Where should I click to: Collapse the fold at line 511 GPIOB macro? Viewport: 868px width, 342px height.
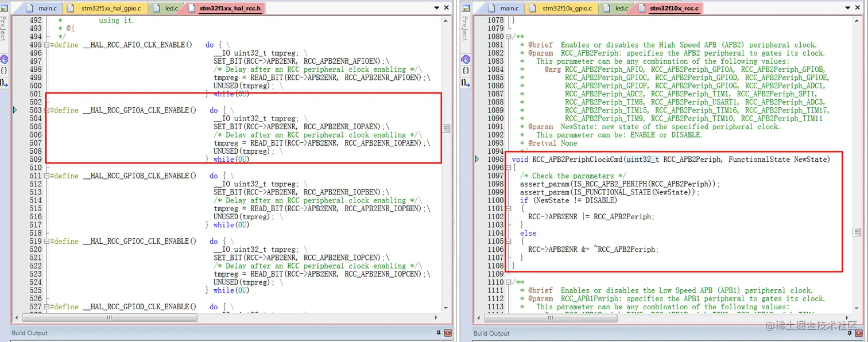(x=46, y=176)
